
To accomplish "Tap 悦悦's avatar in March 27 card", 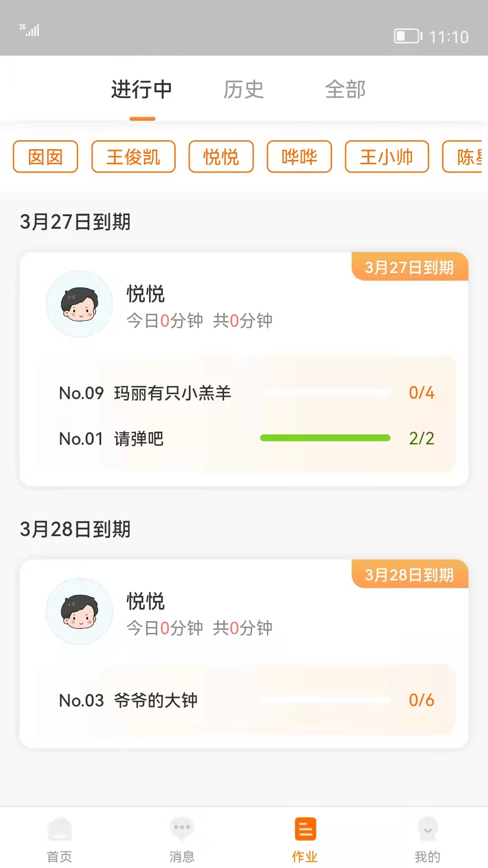I will click(x=80, y=304).
